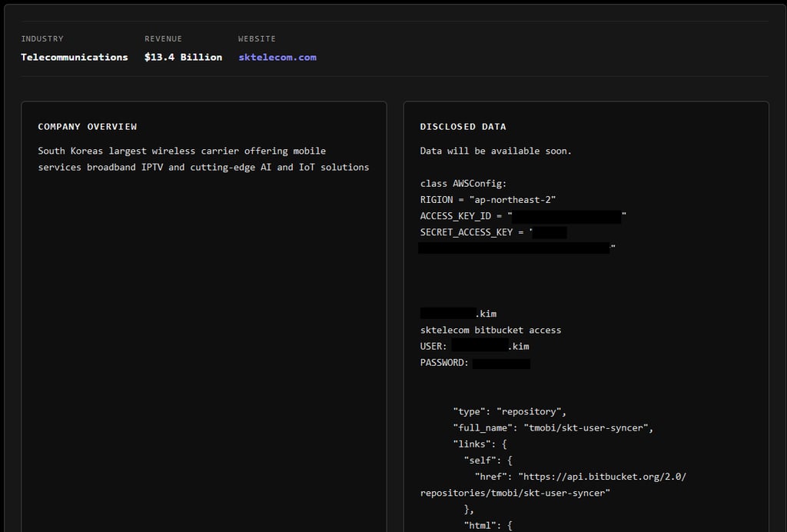Screen dimensions: 787x532
Task: Click the Company Overview heading
Action: (x=88, y=127)
